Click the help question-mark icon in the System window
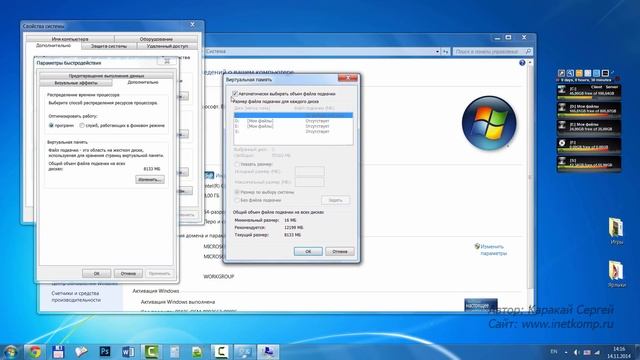The width and height of the screenshot is (640, 360). (522, 63)
